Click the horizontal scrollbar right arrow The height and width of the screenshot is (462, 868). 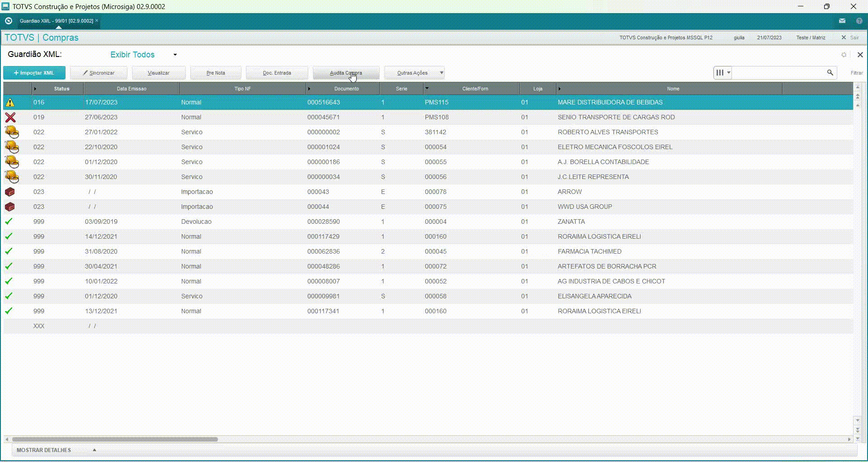849,439
